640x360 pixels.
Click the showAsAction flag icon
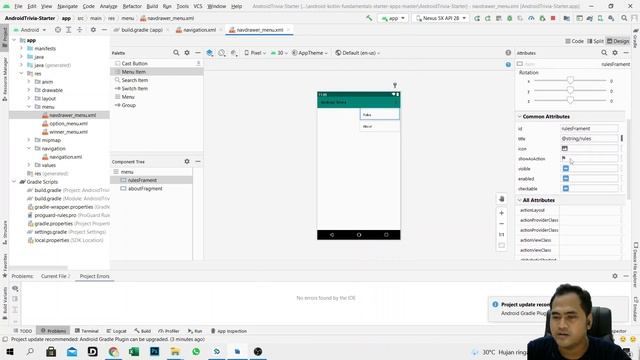[x=564, y=158]
